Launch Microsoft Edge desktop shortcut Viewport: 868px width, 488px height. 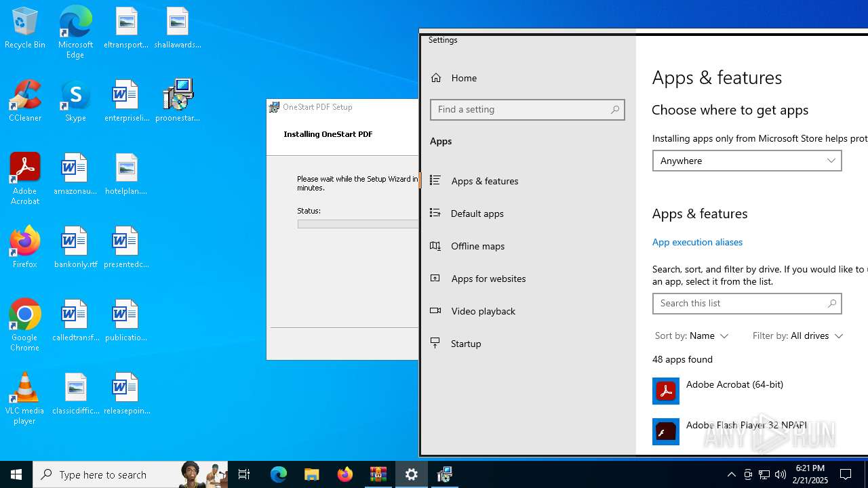click(x=75, y=33)
